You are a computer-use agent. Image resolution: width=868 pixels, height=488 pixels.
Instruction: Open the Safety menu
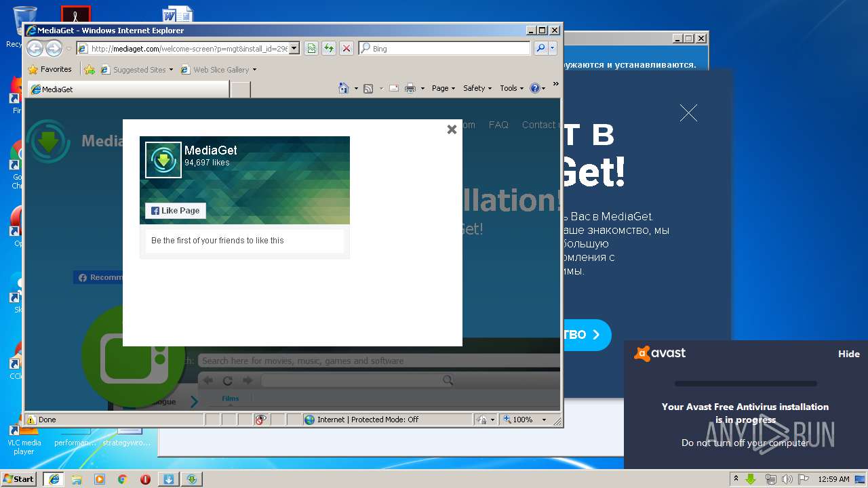click(x=477, y=88)
